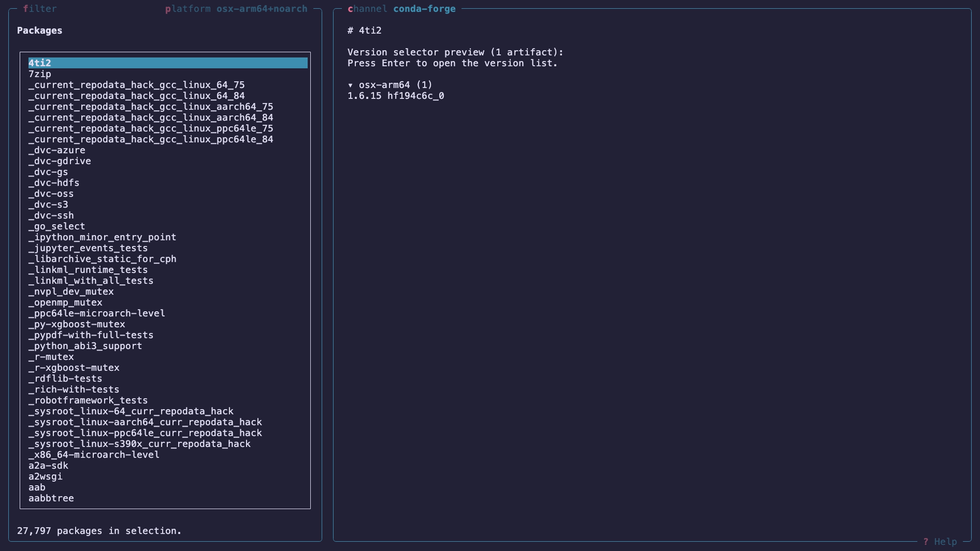Click the 27,797 packages selection status
The height and width of the screenshot is (551, 980).
coord(100,531)
